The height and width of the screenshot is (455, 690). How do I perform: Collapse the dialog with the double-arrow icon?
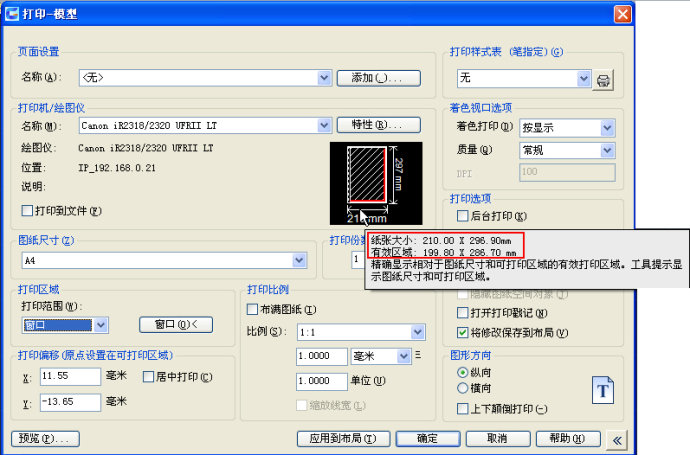(617, 438)
